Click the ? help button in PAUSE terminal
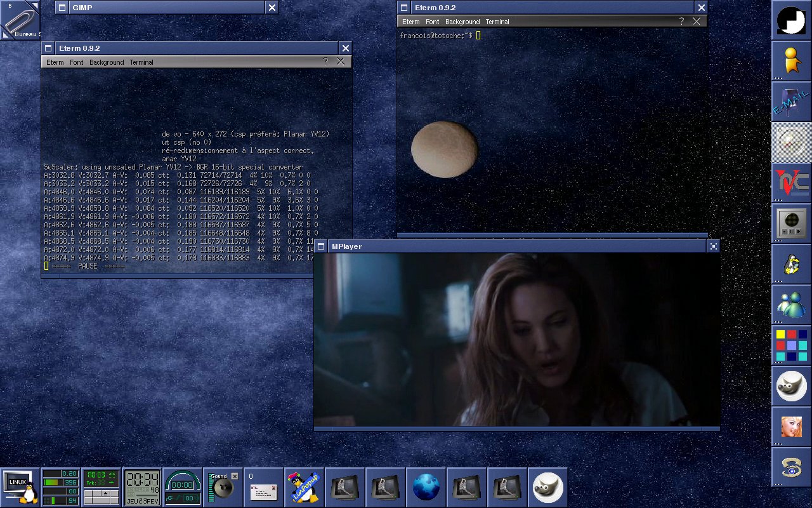812x508 pixels. coord(325,62)
